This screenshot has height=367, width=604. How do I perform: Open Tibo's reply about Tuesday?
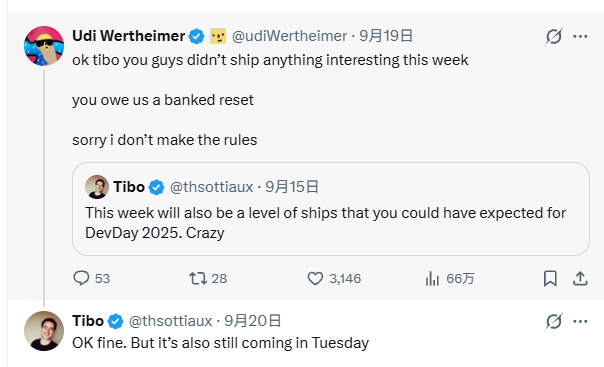coord(220,342)
